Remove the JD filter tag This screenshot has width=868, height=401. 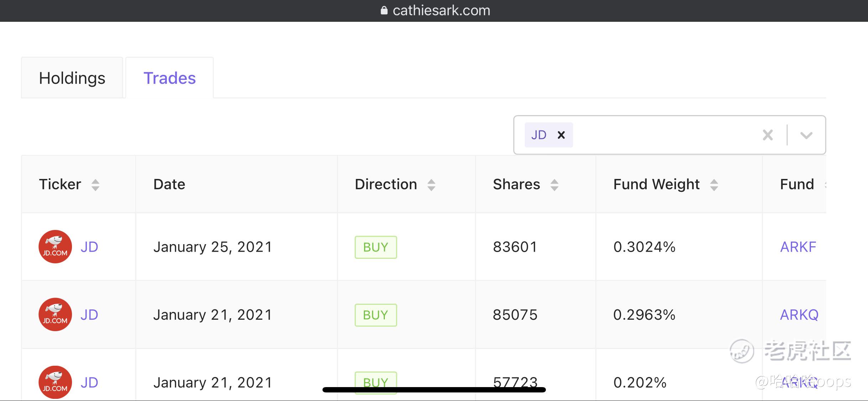[561, 135]
